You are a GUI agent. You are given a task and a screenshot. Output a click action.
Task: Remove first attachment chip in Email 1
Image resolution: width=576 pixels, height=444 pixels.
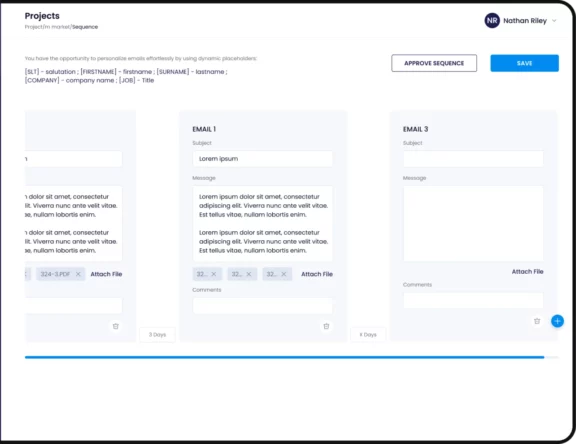pos(213,274)
